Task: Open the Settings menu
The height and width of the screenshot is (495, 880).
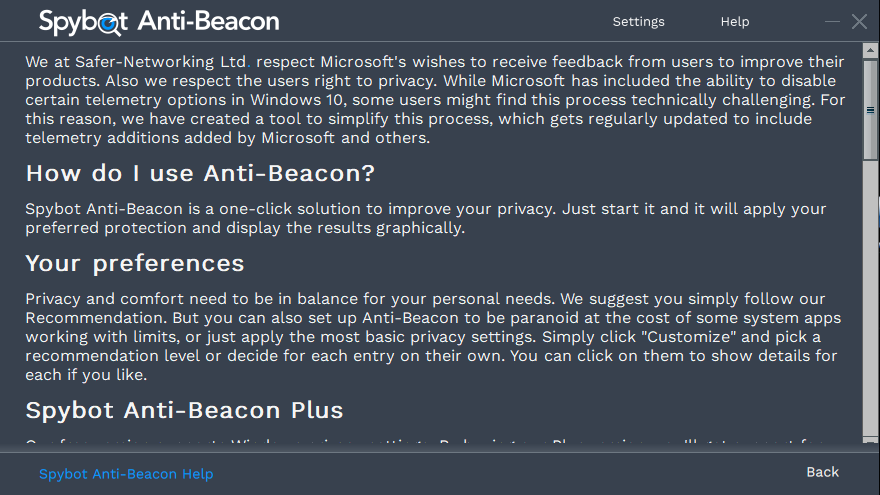Action: (638, 21)
